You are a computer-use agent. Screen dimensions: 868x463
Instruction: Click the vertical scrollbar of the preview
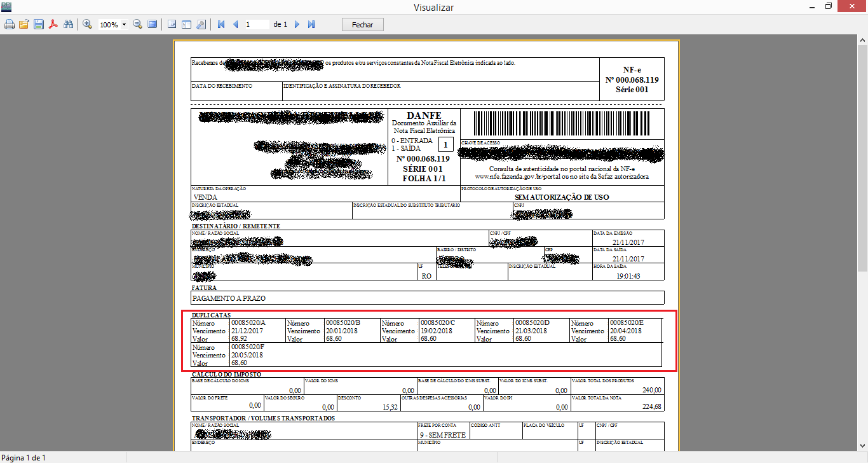tap(862, 242)
